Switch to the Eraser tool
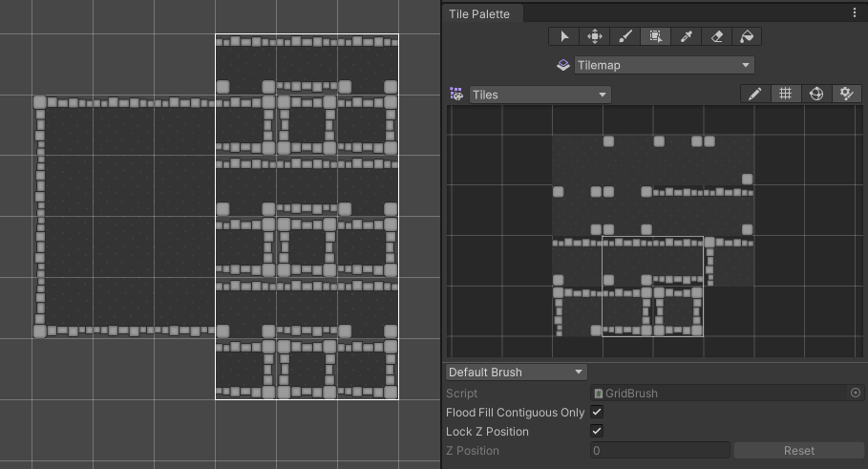This screenshot has height=469, width=868. 717,36
